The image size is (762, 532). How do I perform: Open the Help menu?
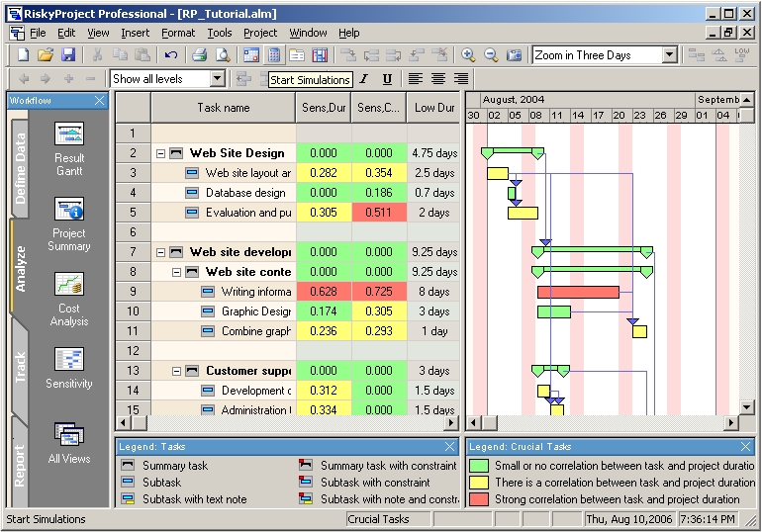pyautogui.click(x=349, y=33)
